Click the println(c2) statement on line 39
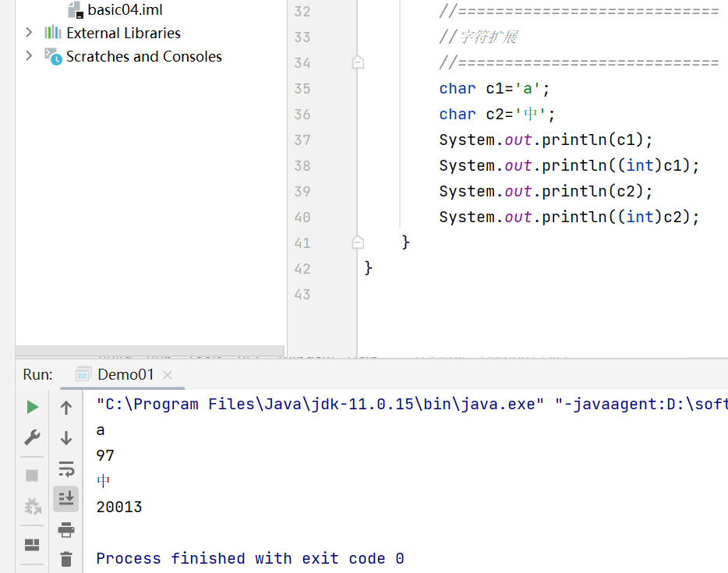 (x=546, y=191)
